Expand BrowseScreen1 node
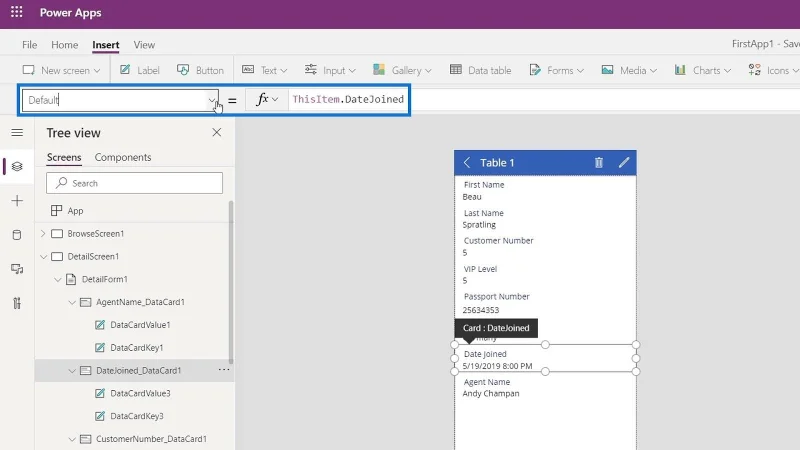This screenshot has height=450, width=800. coord(43,234)
